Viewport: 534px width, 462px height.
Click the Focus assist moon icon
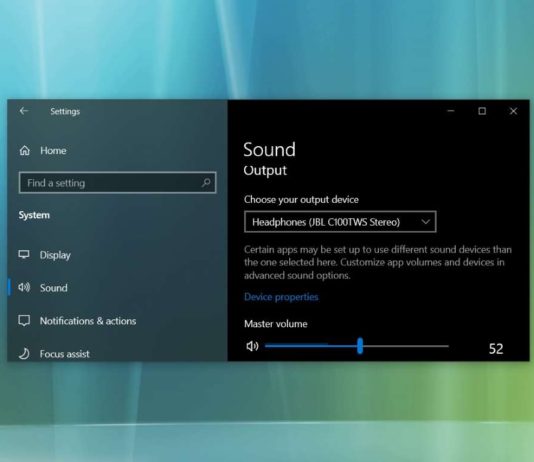coord(24,353)
